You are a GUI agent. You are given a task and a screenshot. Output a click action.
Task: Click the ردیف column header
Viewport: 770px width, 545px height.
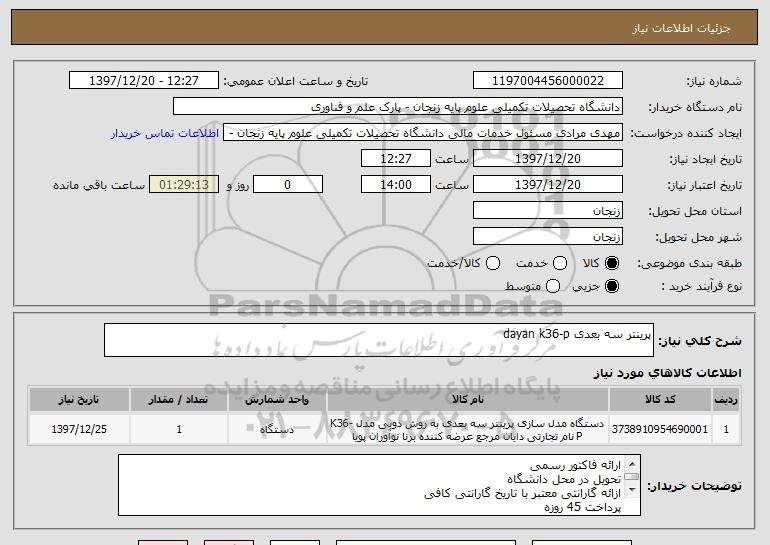pyautogui.click(x=726, y=400)
